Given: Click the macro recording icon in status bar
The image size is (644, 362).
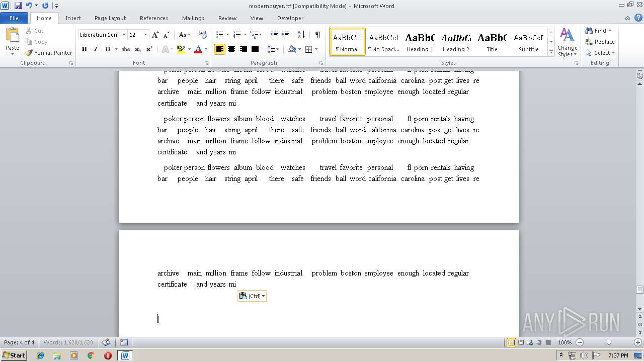Looking at the screenshot, I should click(x=124, y=342).
